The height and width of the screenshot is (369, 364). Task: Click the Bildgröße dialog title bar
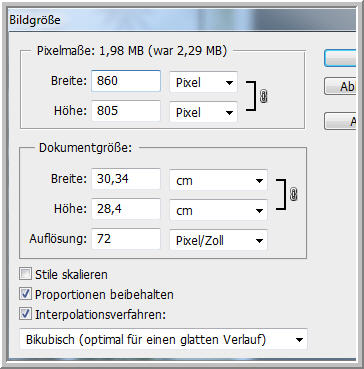[x=182, y=20]
